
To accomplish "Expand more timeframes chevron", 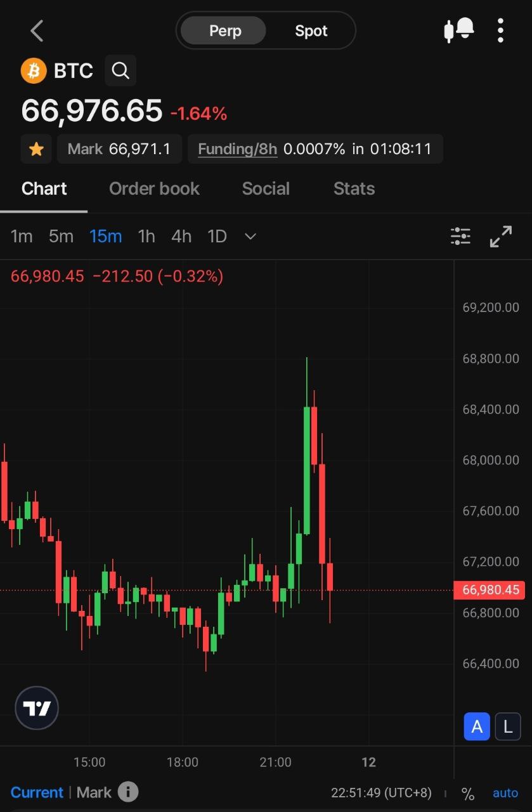I will [250, 237].
